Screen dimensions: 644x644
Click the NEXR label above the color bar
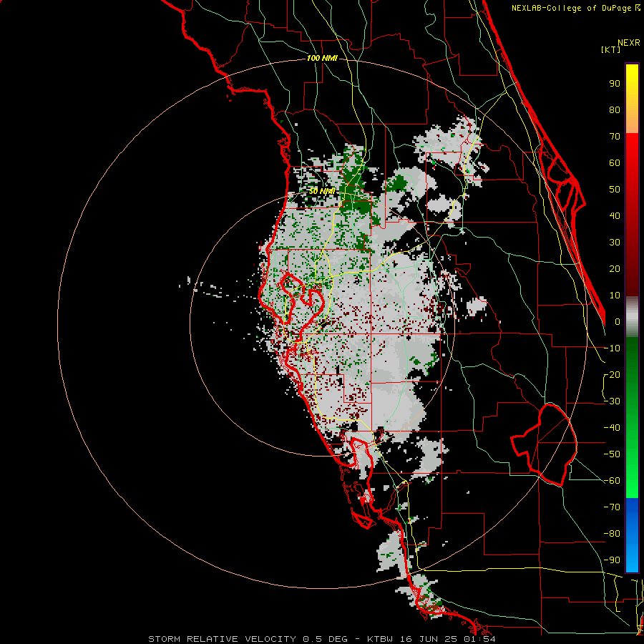coord(628,43)
